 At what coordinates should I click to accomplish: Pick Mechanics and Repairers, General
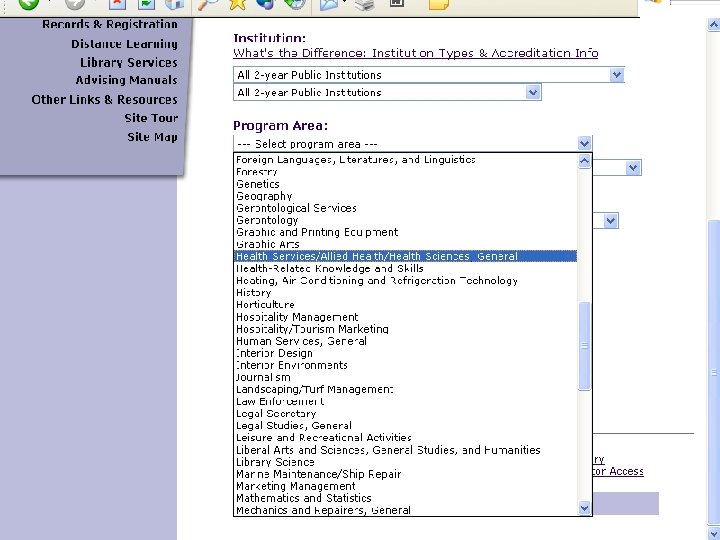405,510
